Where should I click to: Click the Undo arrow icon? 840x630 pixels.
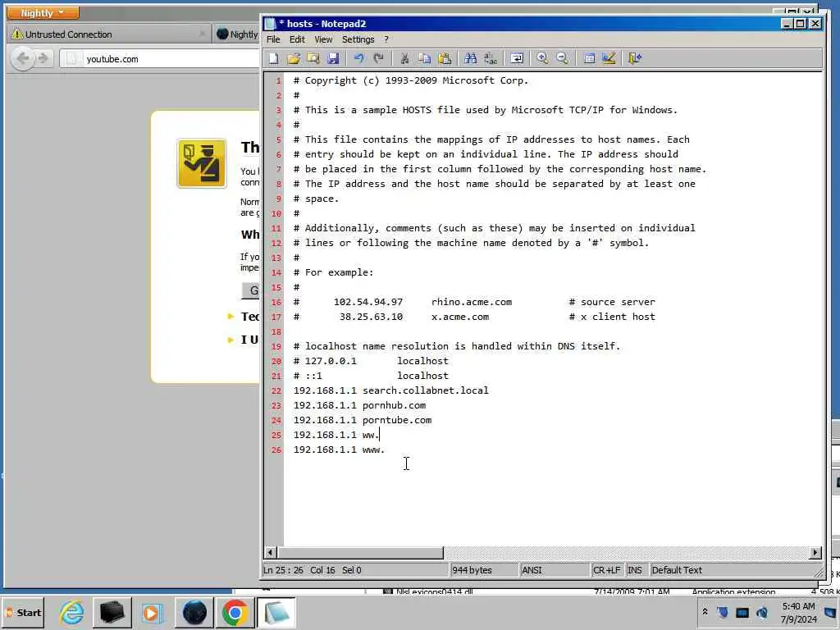pos(358,58)
